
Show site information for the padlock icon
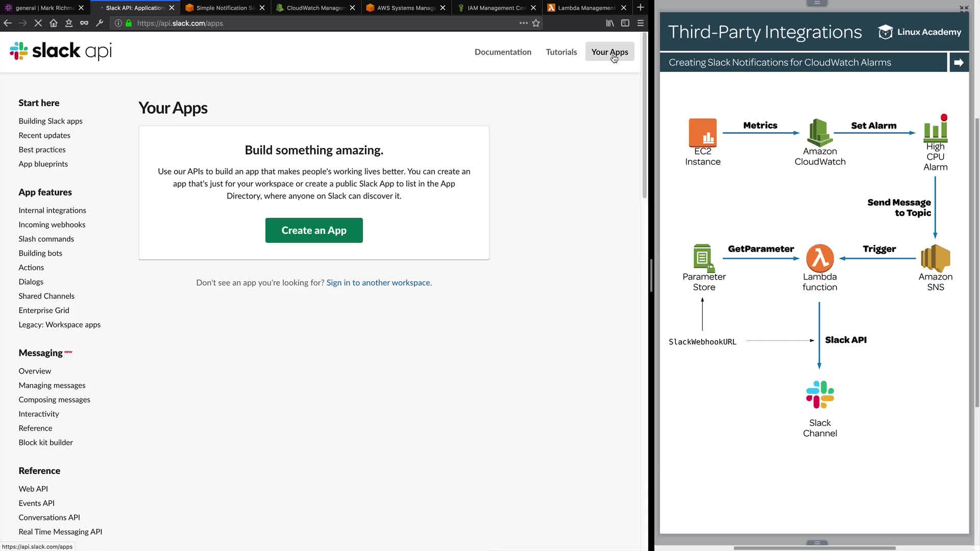click(129, 23)
